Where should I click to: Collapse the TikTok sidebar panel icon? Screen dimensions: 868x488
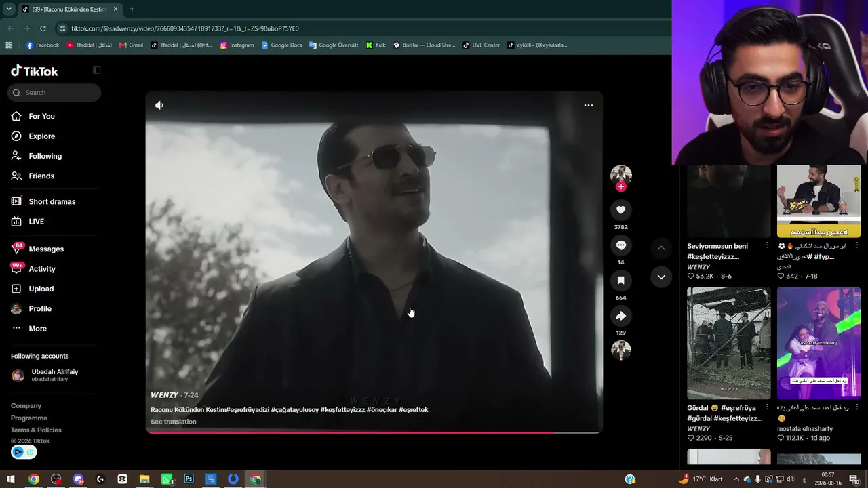[x=96, y=70]
